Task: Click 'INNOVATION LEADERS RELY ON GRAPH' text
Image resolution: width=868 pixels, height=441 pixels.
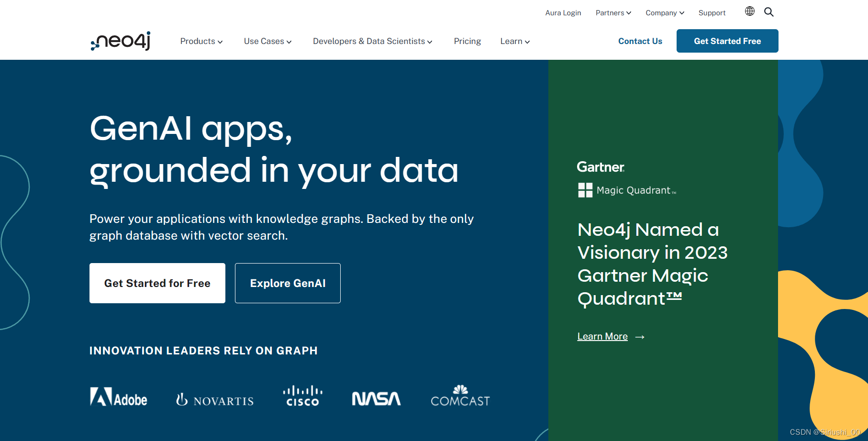Action: point(203,351)
